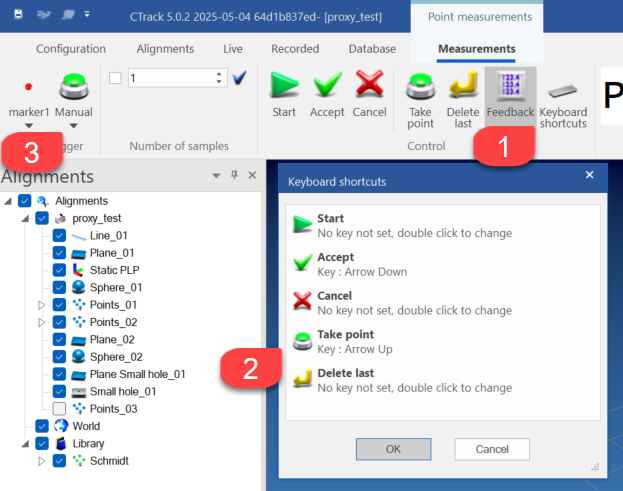Click the Delete last icon in ribbon
Screen dimensions: 623x491
coord(463,89)
